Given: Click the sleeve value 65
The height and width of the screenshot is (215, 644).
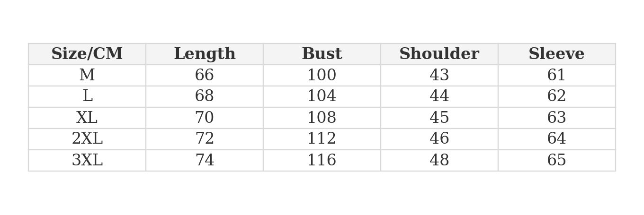Looking at the screenshot, I should click(x=556, y=160).
